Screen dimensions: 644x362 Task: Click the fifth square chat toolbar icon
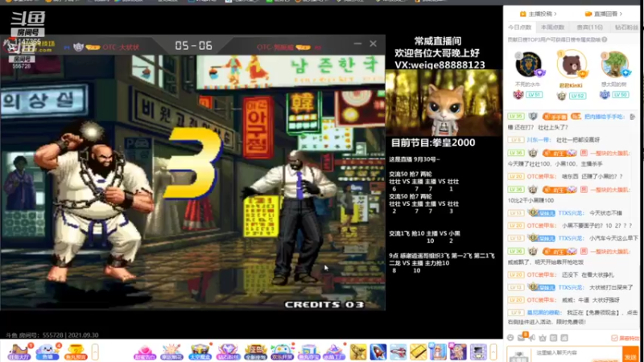coord(553,338)
